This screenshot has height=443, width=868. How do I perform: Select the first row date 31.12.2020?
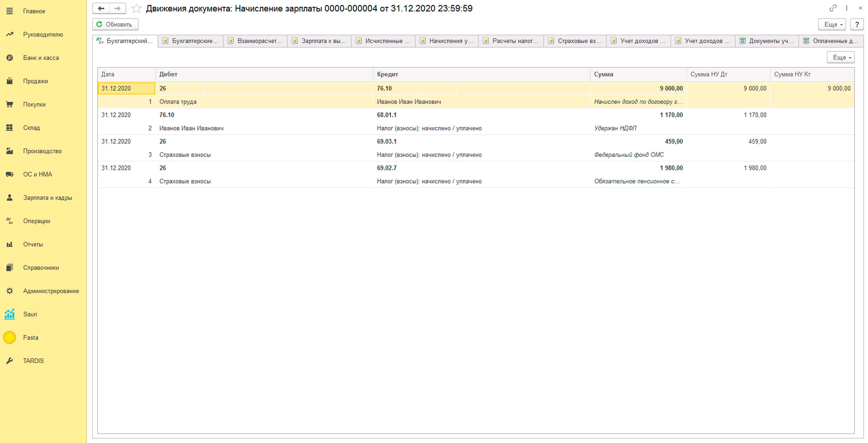pos(126,88)
